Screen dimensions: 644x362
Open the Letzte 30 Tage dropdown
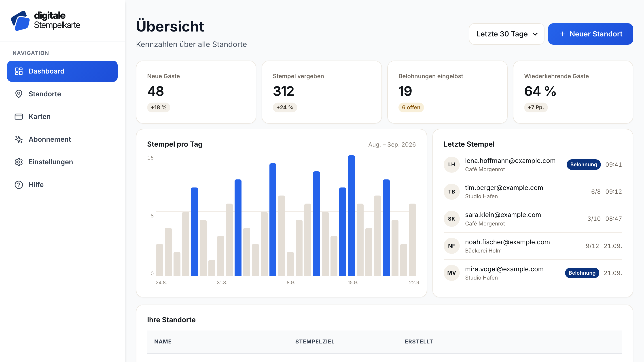pos(506,34)
